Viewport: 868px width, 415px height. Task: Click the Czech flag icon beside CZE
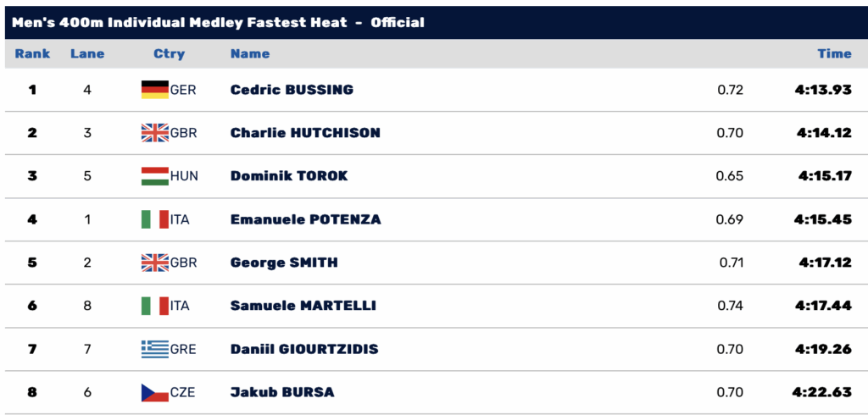(x=155, y=392)
